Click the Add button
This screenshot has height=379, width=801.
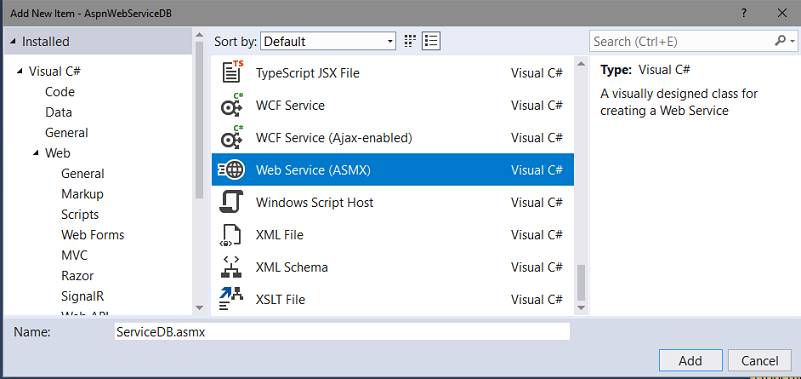[690, 361]
